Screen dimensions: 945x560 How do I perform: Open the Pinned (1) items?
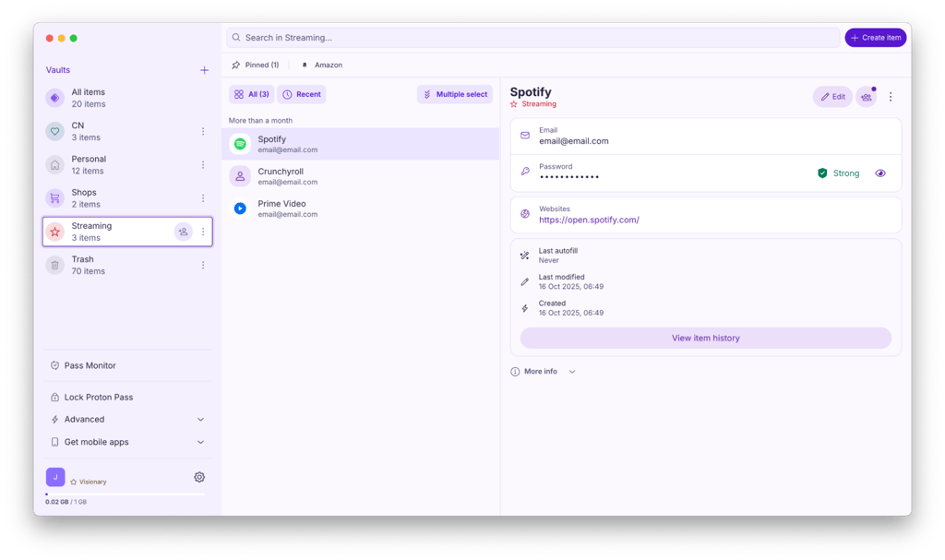256,66
